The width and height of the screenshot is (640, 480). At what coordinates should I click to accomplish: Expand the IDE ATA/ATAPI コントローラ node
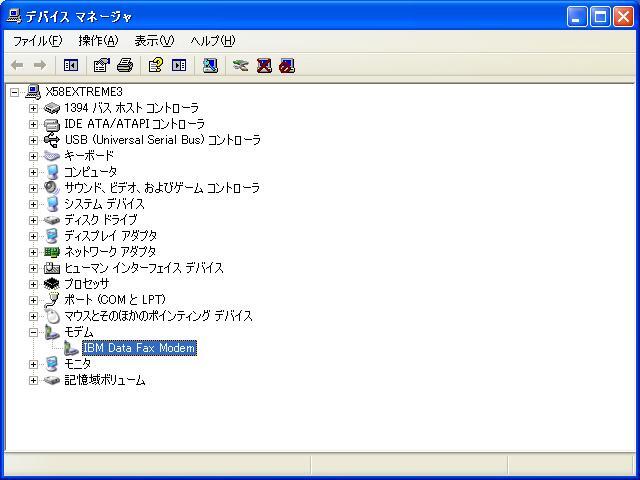pos(33,124)
